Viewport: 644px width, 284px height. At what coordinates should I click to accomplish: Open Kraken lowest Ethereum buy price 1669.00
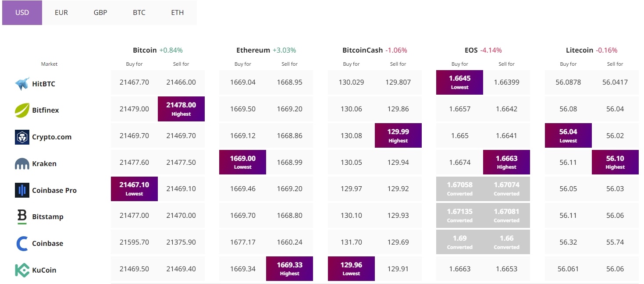[x=242, y=162]
